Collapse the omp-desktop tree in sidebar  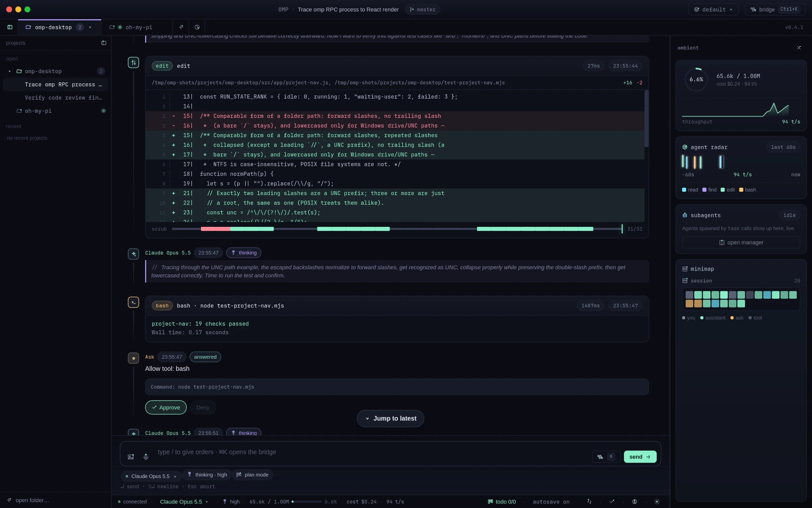(x=9, y=71)
